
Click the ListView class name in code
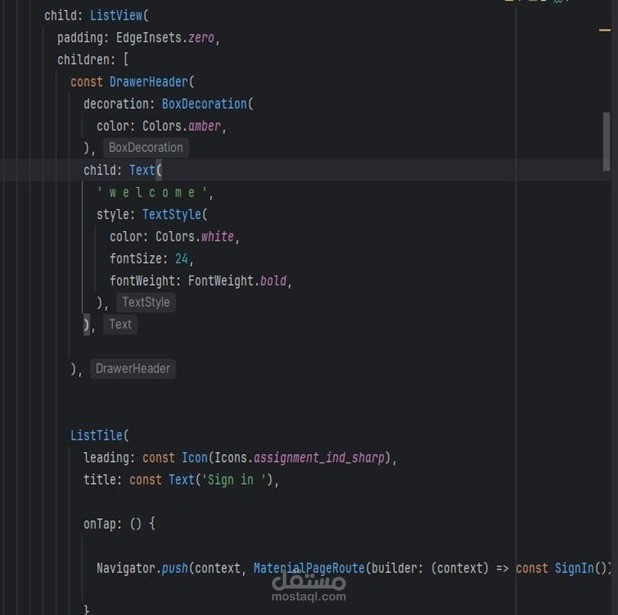click(116, 15)
